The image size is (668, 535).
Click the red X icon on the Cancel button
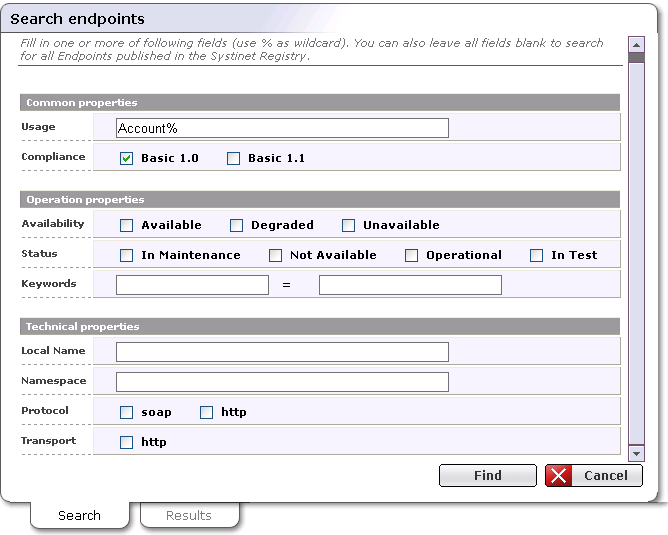(x=559, y=475)
